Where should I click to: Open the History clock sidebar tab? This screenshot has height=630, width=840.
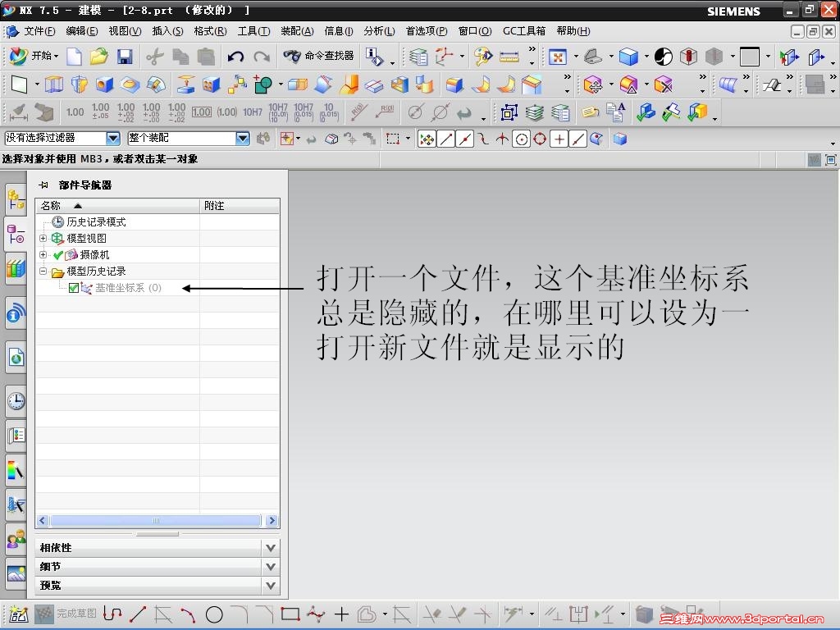pyautogui.click(x=16, y=400)
